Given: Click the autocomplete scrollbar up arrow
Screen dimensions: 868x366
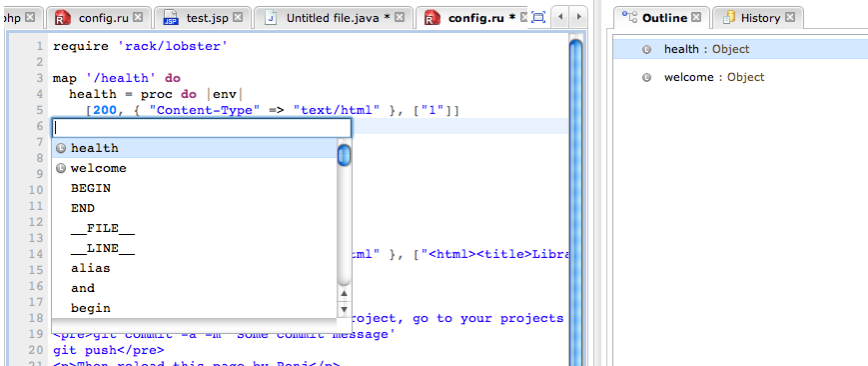Looking at the screenshot, I should point(344,294).
